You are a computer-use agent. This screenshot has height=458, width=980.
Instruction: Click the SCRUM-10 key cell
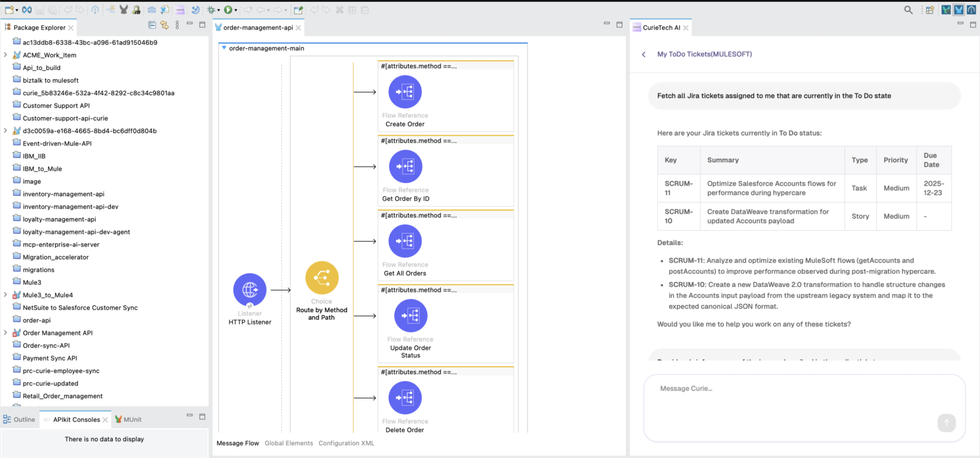point(679,216)
